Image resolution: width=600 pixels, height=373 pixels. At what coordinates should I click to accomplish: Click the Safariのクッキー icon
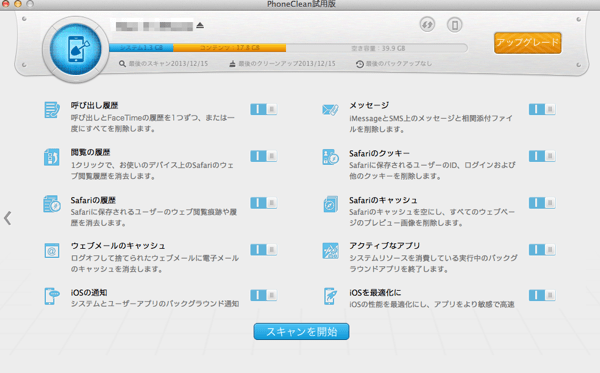click(x=330, y=157)
